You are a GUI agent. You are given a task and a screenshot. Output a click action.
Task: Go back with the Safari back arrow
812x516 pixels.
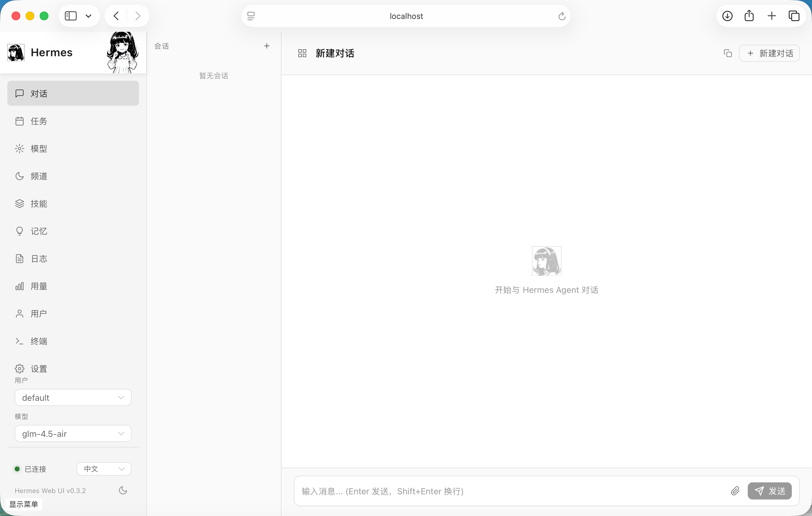click(116, 16)
